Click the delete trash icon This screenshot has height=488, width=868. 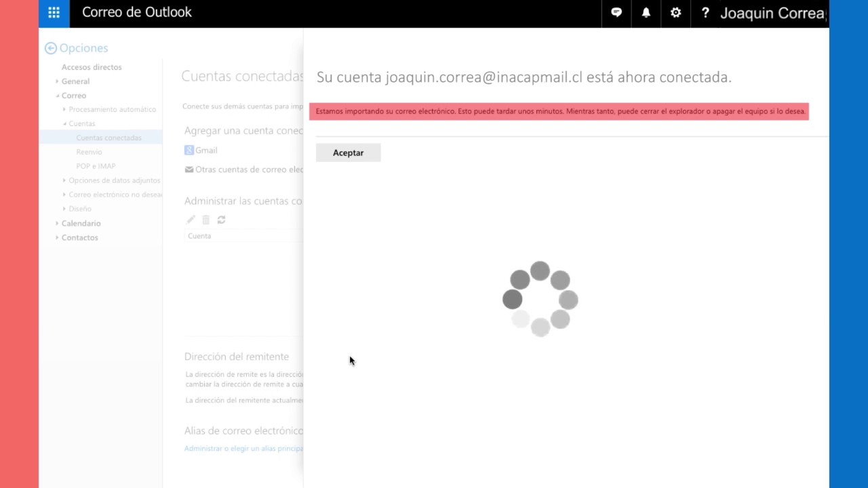pos(206,220)
